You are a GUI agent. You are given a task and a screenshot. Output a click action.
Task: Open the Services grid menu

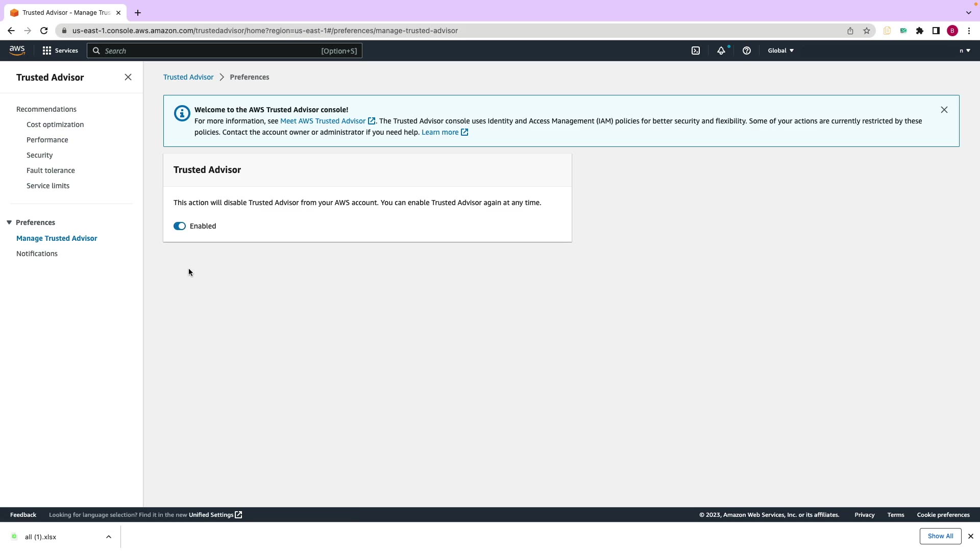(60, 51)
